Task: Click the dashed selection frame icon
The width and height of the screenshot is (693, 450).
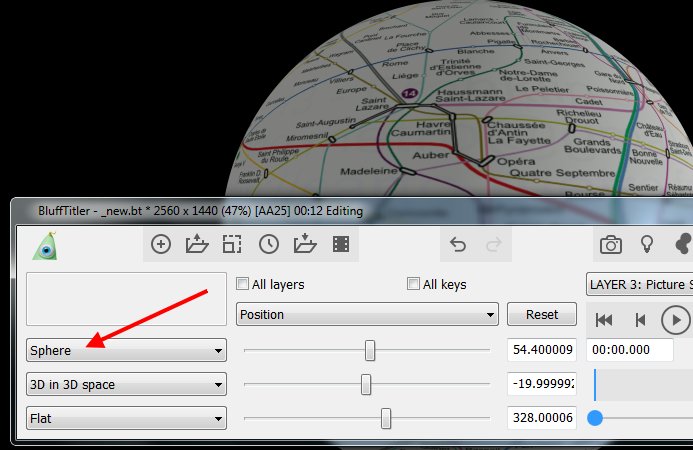Action: pos(232,244)
